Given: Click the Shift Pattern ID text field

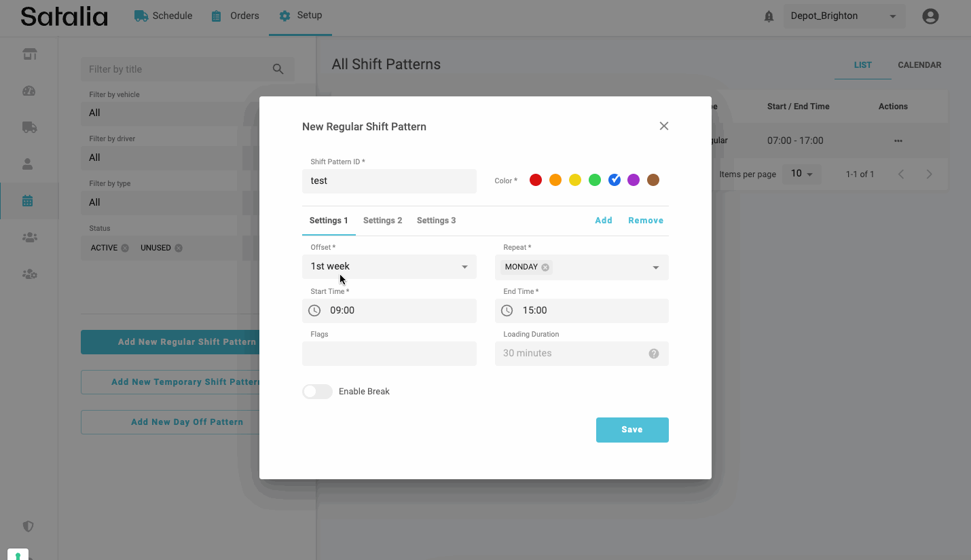Looking at the screenshot, I should click(388, 181).
